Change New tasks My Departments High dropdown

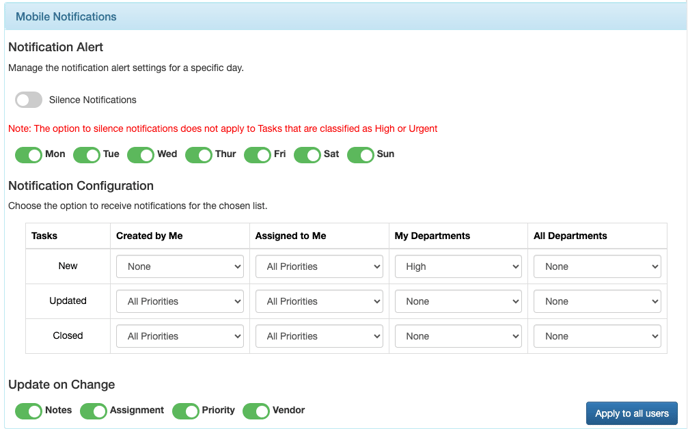(x=458, y=266)
